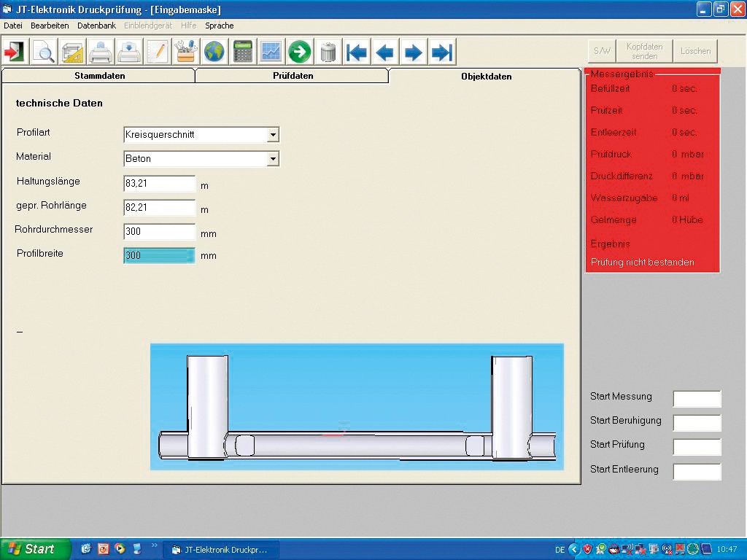Image resolution: width=747 pixels, height=560 pixels.
Task: Expand the Profilart dropdown
Action: point(273,135)
